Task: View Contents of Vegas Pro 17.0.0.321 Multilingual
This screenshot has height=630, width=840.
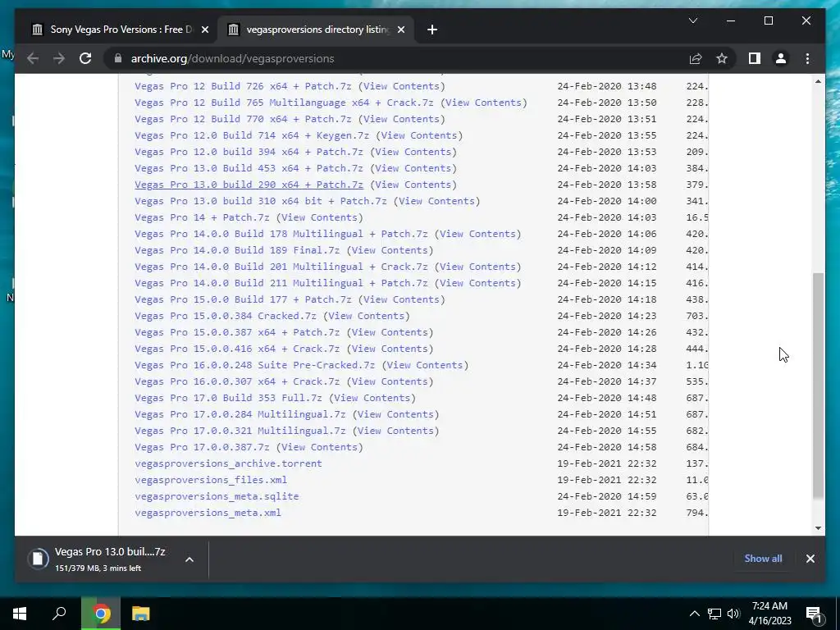Action: (396, 431)
